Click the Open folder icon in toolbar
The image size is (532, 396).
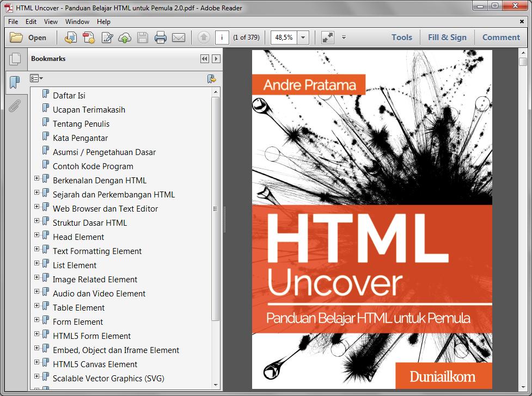point(16,38)
